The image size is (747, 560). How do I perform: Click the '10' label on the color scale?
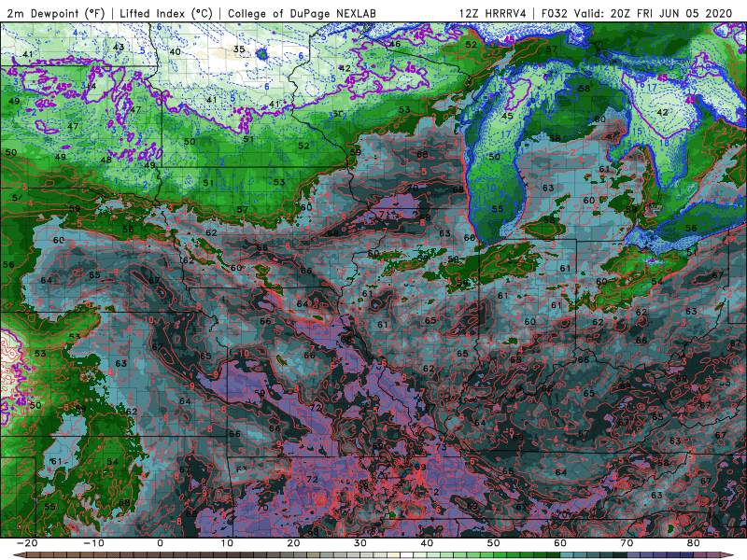(227, 543)
